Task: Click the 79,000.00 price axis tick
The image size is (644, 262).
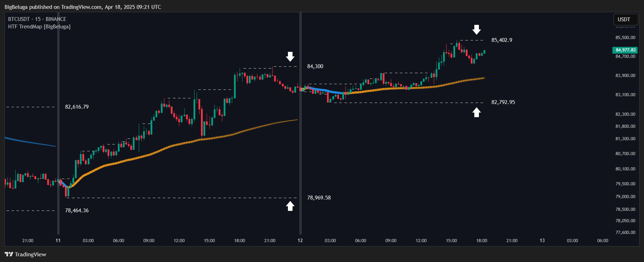Action: (x=626, y=197)
